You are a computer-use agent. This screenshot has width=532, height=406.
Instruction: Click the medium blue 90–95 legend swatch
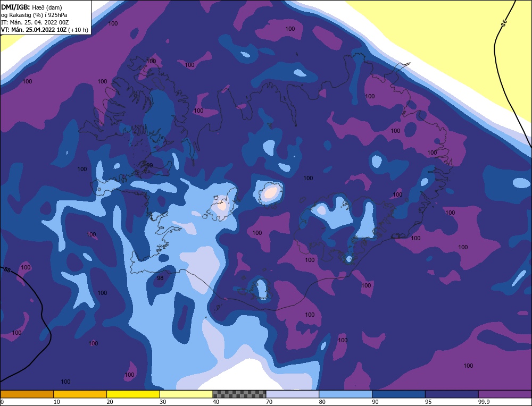tap(398, 394)
